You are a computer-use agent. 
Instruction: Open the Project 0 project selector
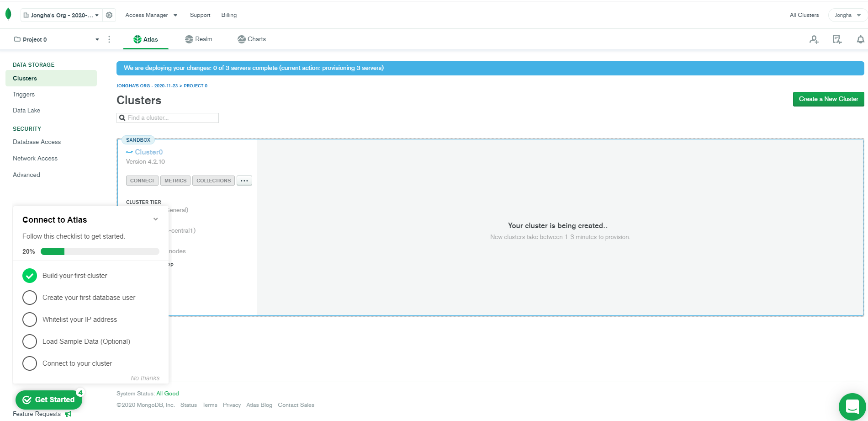(56, 39)
